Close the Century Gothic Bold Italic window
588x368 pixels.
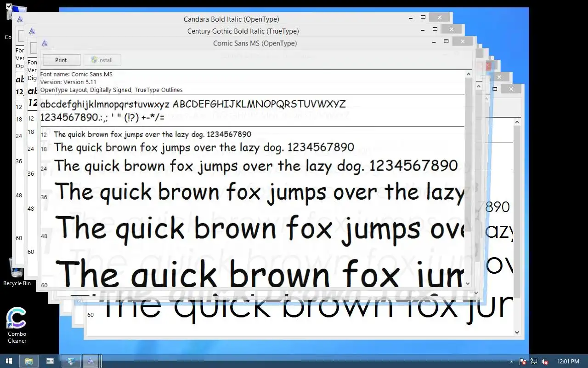point(451,29)
